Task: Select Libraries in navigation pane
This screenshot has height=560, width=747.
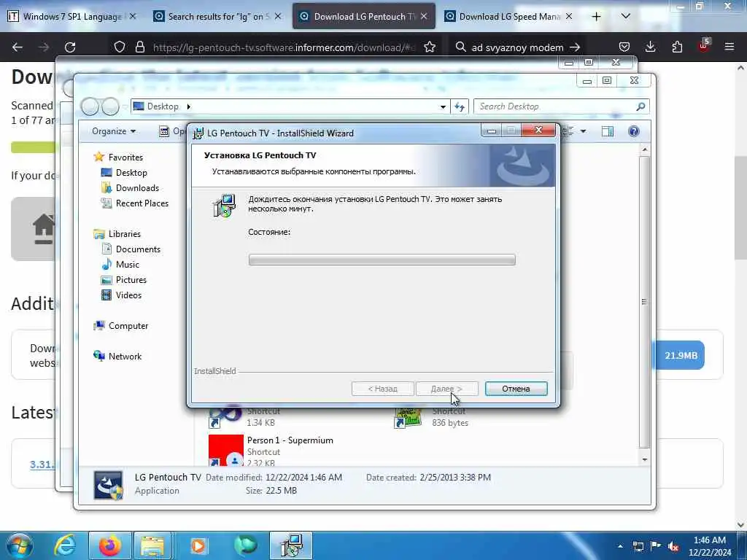Action: 117,234
